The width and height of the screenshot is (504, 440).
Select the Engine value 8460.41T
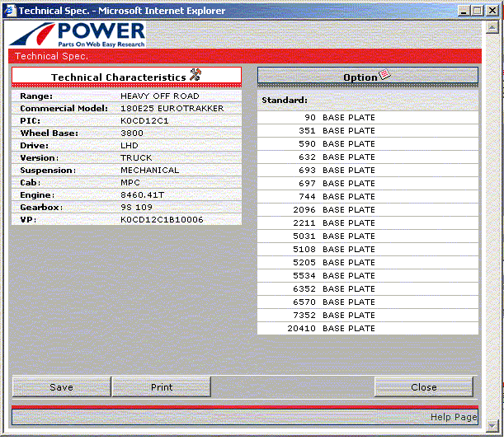coord(142,195)
